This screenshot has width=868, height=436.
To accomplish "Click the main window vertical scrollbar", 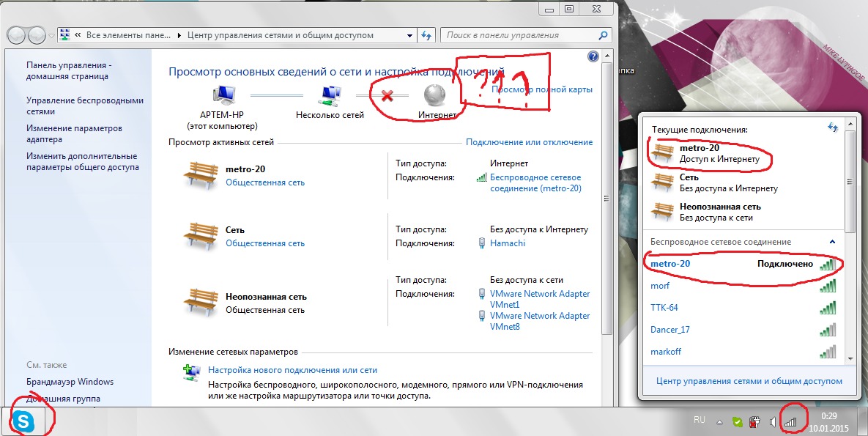I will click(x=607, y=199).
